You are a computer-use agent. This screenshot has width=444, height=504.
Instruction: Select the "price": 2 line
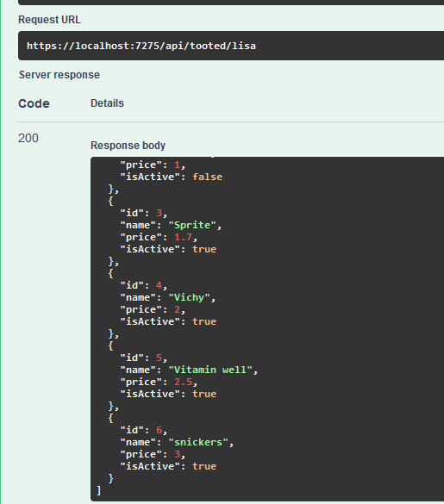(153, 309)
